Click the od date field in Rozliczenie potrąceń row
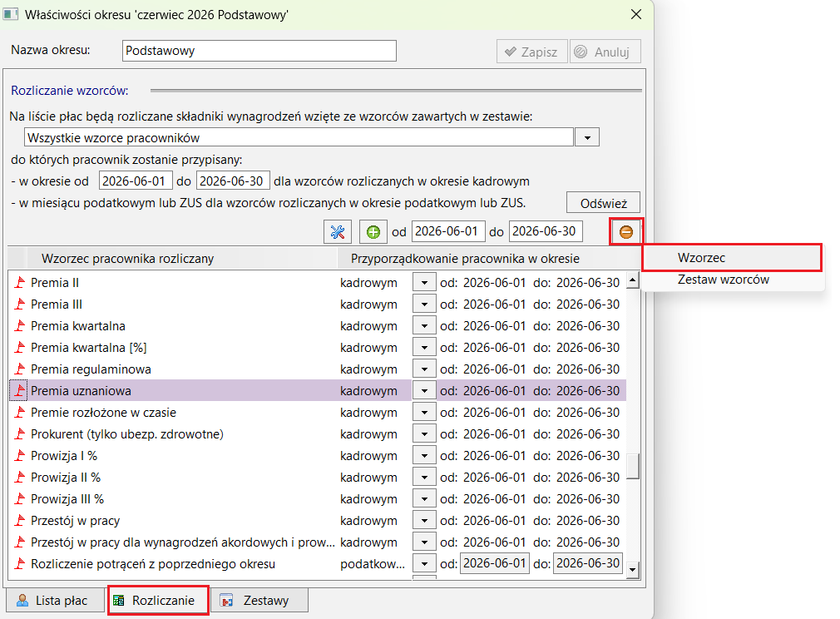This screenshot has width=840, height=619. click(x=495, y=563)
